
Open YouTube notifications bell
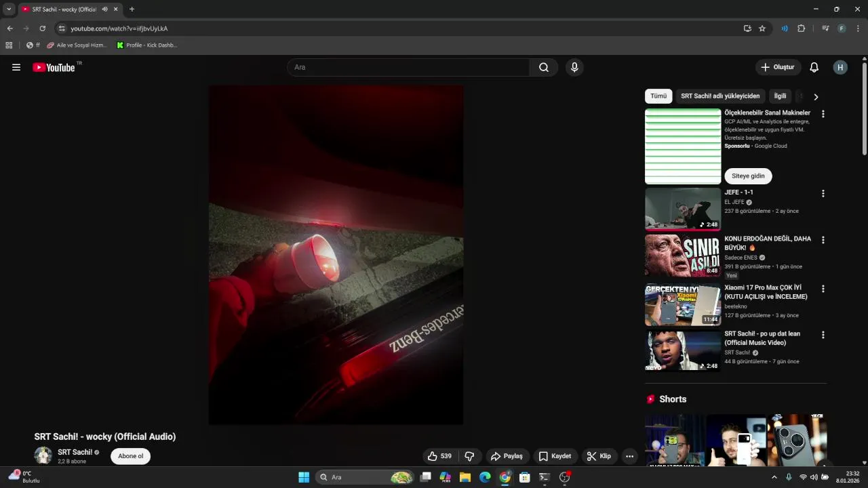click(x=814, y=67)
